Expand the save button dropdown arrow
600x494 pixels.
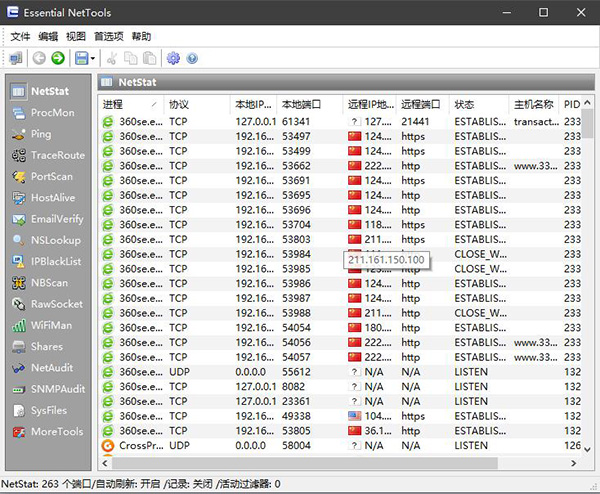click(x=93, y=59)
